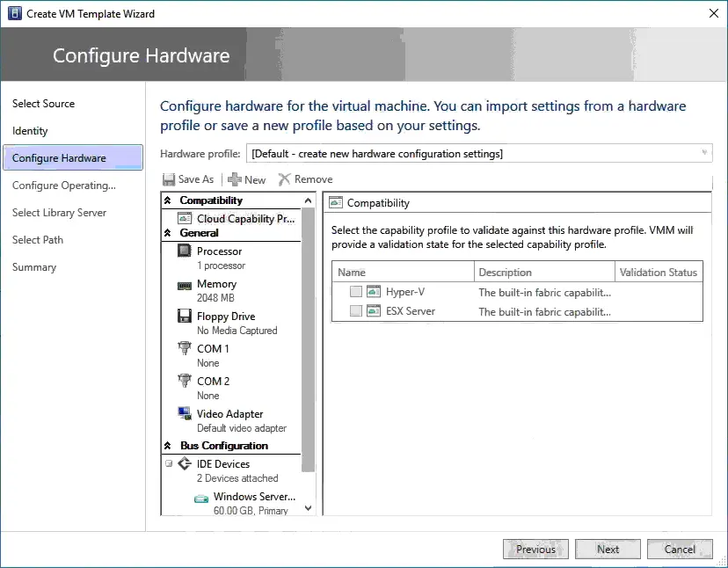Click the Floppy Drive disk icon

click(185, 317)
